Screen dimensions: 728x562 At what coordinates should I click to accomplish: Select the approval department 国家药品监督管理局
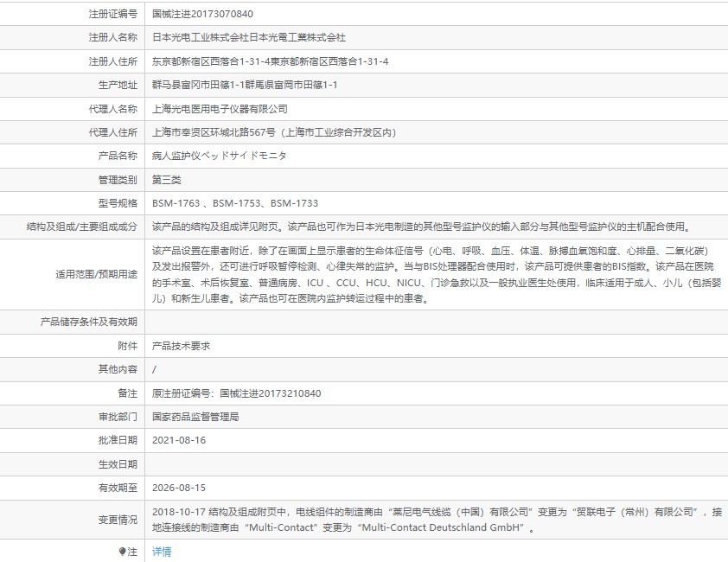point(195,417)
